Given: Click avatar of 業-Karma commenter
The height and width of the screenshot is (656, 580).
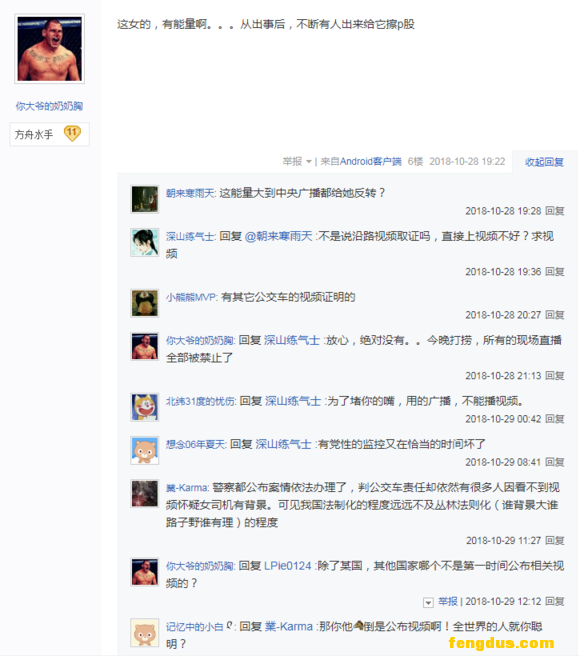Looking at the screenshot, I should coord(144,493).
